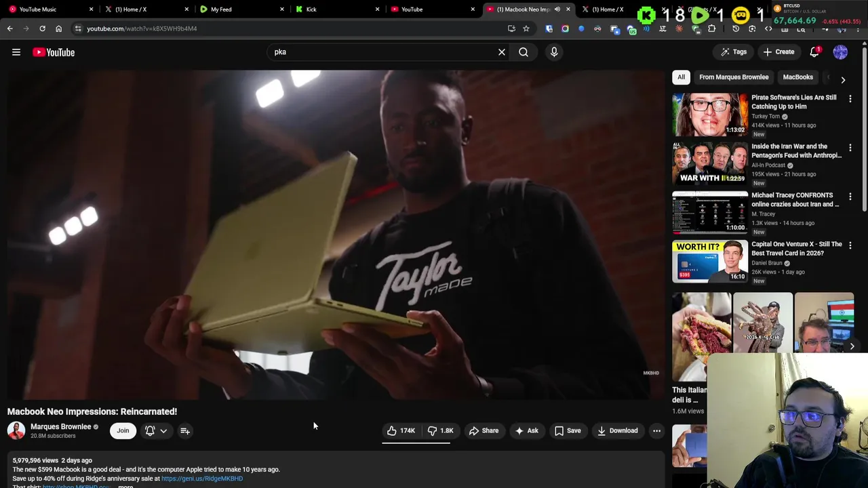Click add-to-playlist icon next to bell
The image size is (868, 488).
(x=184, y=430)
